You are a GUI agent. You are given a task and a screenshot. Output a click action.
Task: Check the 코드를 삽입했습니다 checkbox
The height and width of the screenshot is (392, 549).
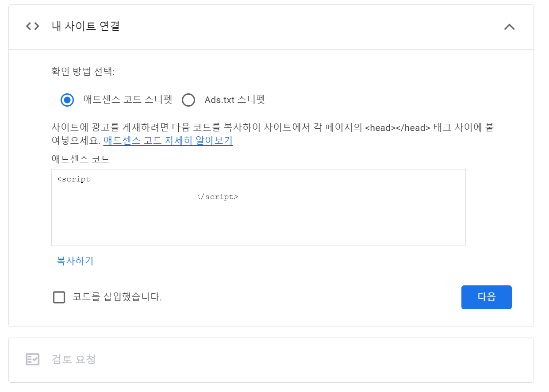[59, 297]
